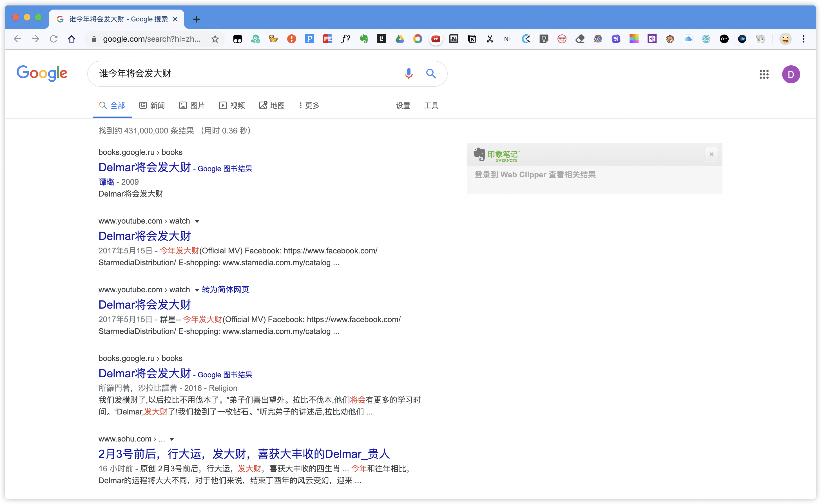Click the black L extension icon
This screenshot has height=504, width=821.
(x=382, y=39)
